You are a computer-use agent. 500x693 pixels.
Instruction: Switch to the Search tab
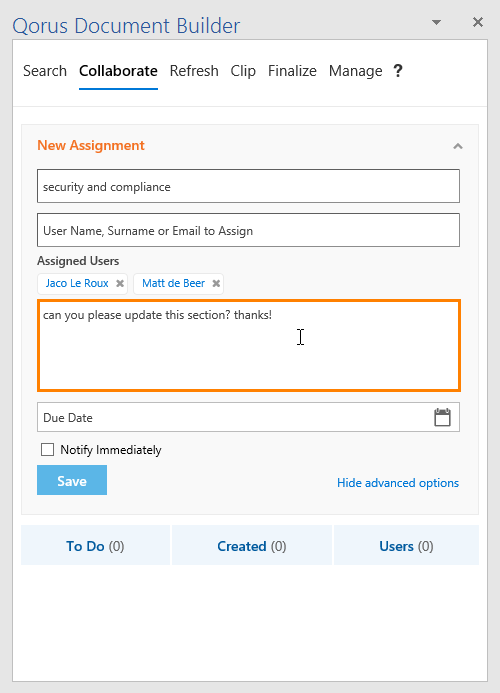click(45, 71)
